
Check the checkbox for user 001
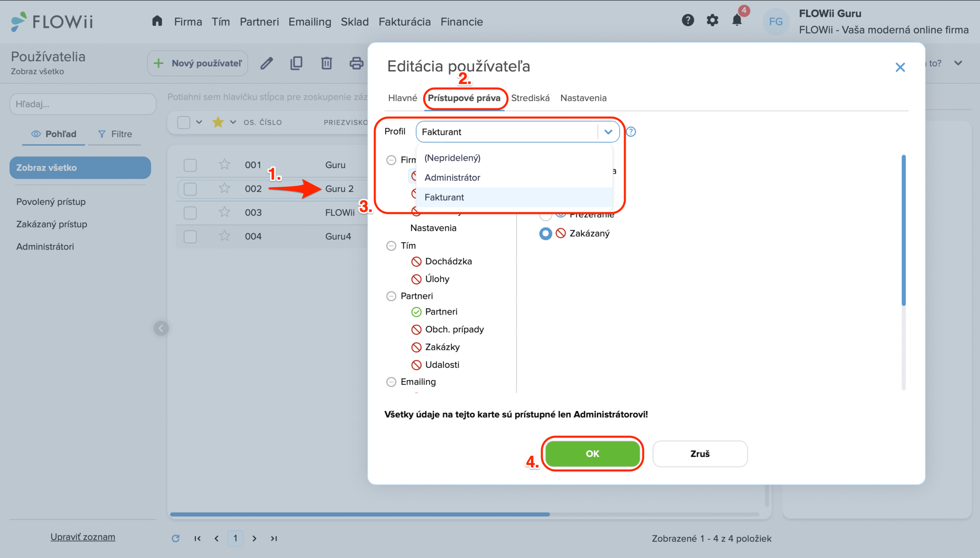click(x=190, y=165)
